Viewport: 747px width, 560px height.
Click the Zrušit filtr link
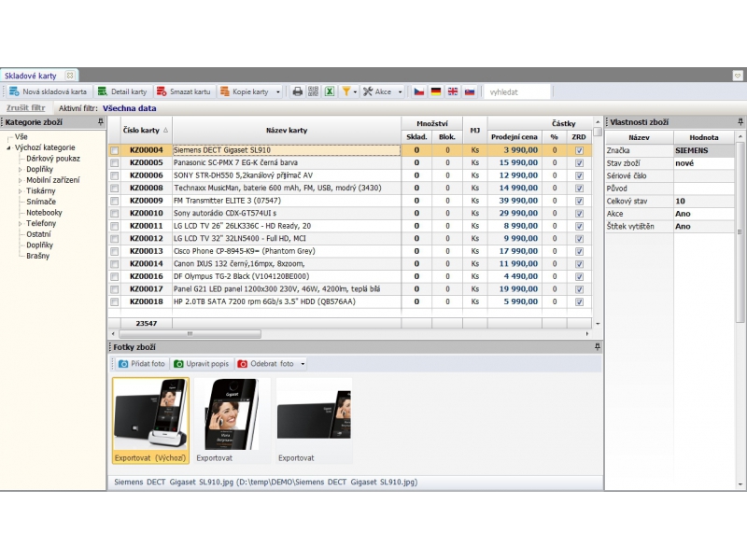click(x=25, y=108)
